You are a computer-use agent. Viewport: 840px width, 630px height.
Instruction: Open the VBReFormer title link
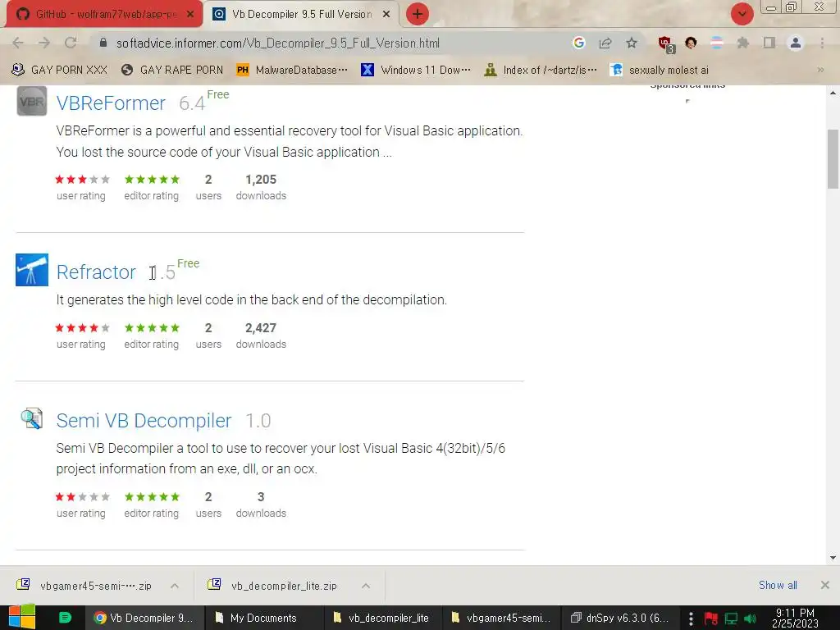point(111,103)
